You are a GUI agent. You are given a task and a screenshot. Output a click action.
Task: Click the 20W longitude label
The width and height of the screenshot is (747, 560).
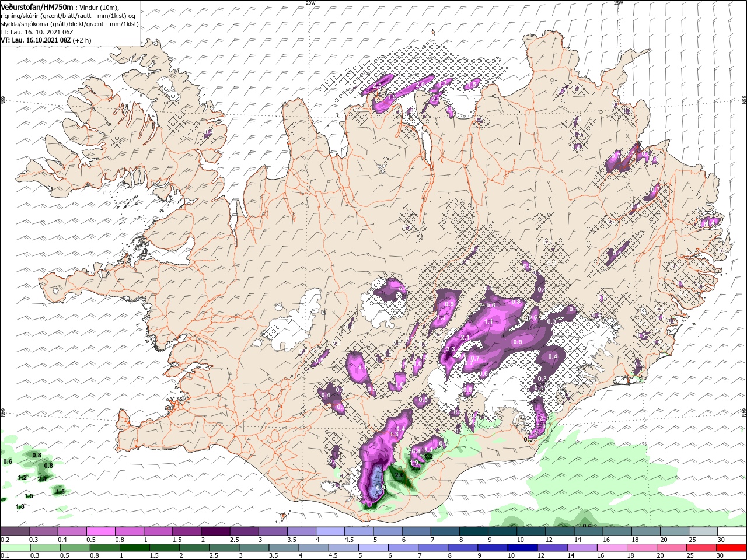pos(310,3)
